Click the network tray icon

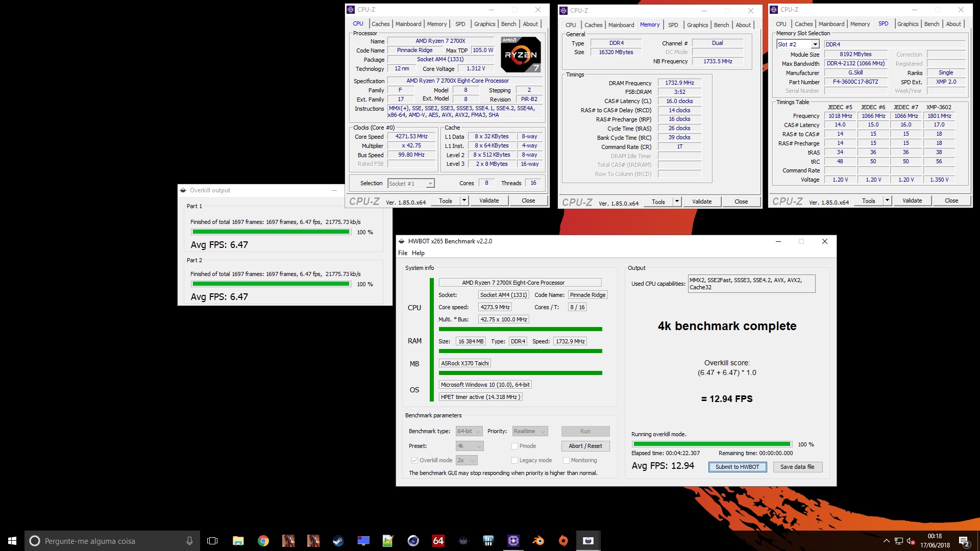click(x=898, y=541)
